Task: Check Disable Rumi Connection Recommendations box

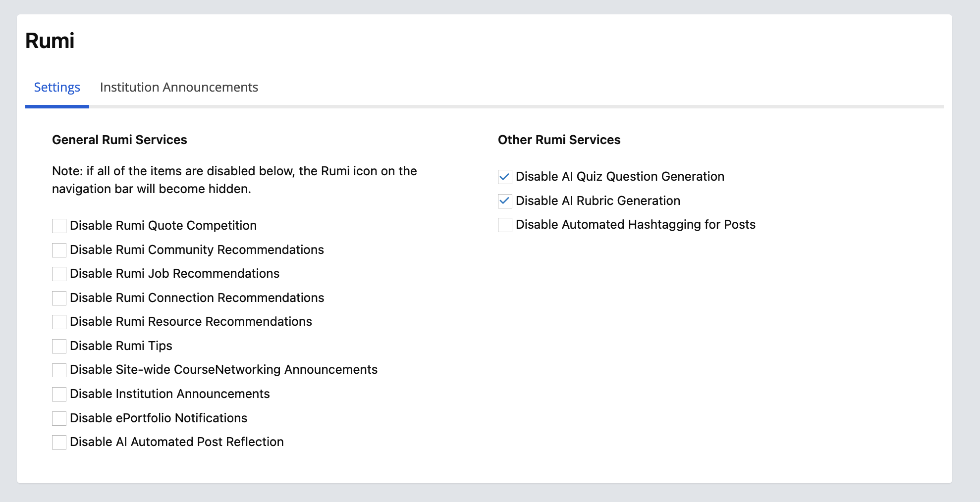Action: click(x=59, y=298)
